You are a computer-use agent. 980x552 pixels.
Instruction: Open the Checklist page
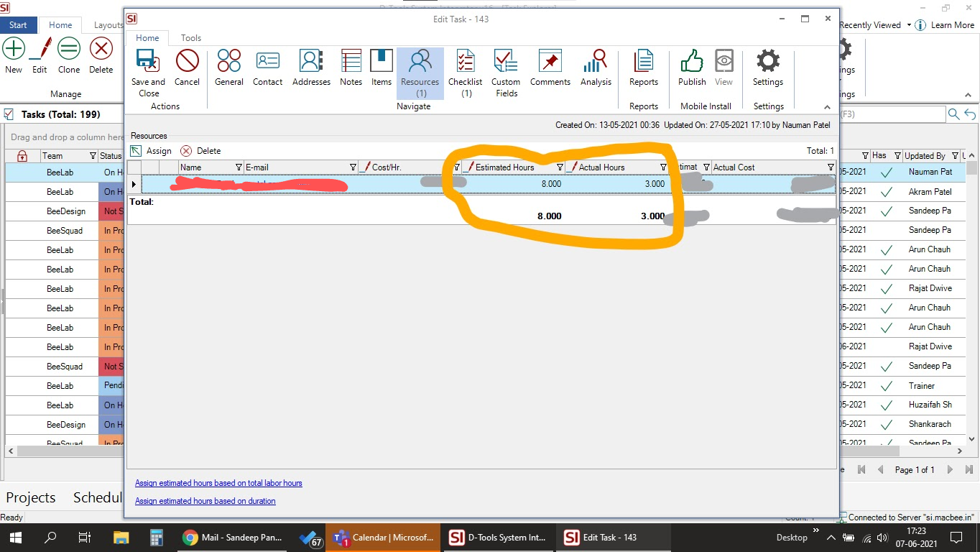pos(465,69)
